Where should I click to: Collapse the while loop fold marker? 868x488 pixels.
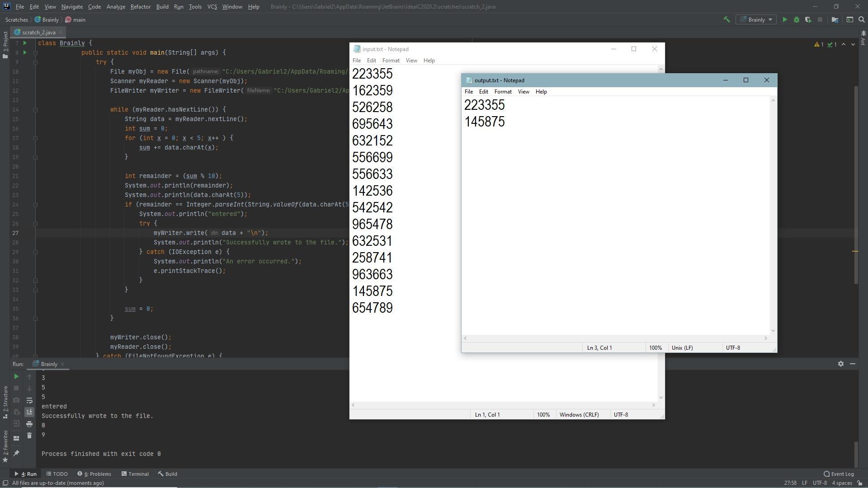pos(35,110)
